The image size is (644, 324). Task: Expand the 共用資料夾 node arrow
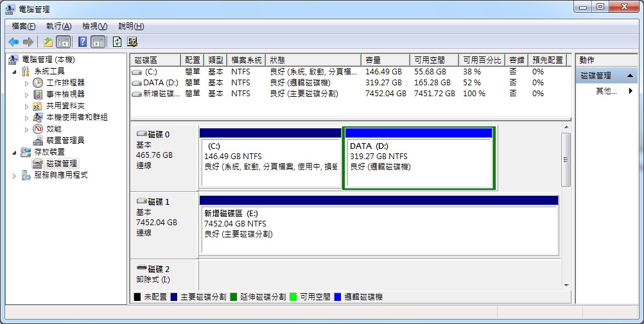[27, 107]
